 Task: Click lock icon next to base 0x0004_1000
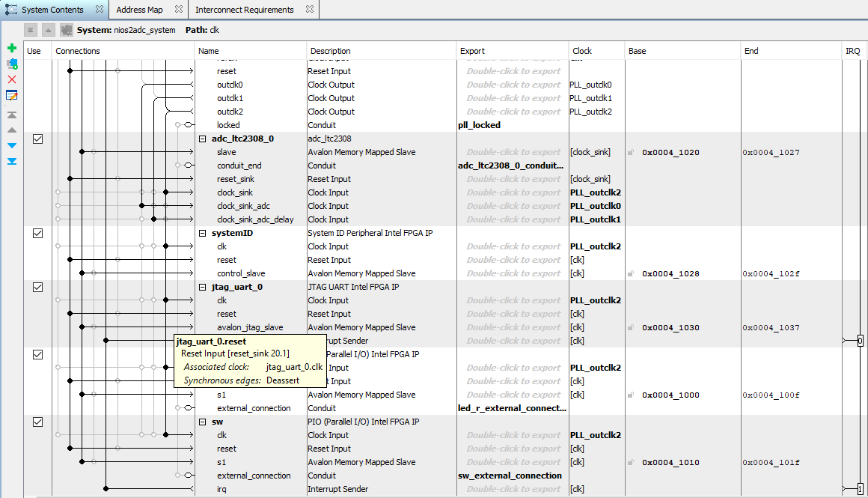(631, 395)
